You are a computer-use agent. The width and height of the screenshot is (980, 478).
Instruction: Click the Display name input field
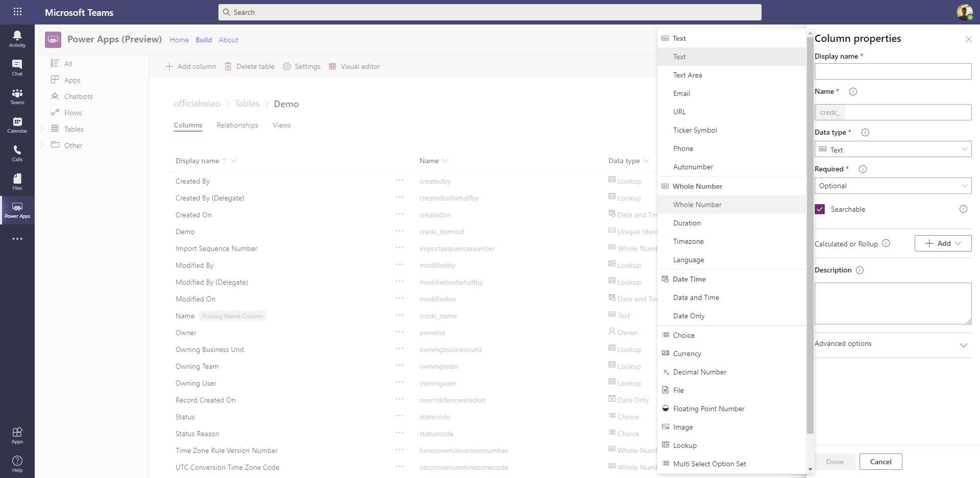tap(893, 71)
